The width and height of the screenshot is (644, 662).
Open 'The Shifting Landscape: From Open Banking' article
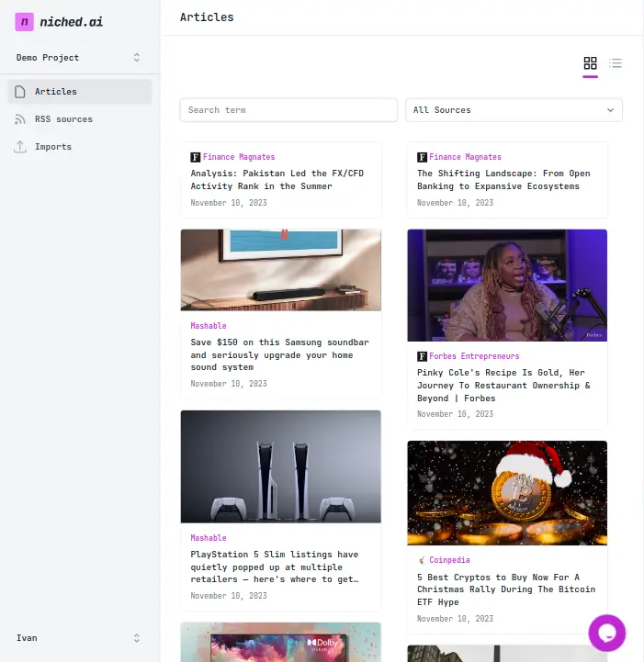tap(503, 180)
